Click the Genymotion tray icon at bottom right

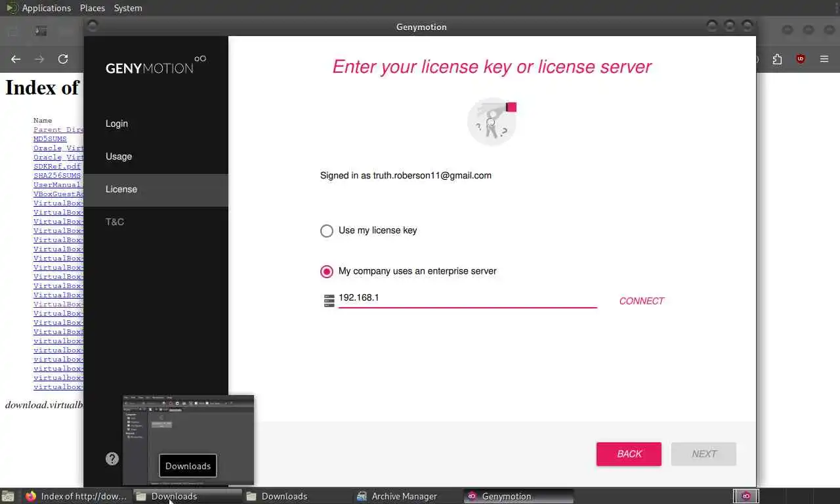click(x=745, y=496)
